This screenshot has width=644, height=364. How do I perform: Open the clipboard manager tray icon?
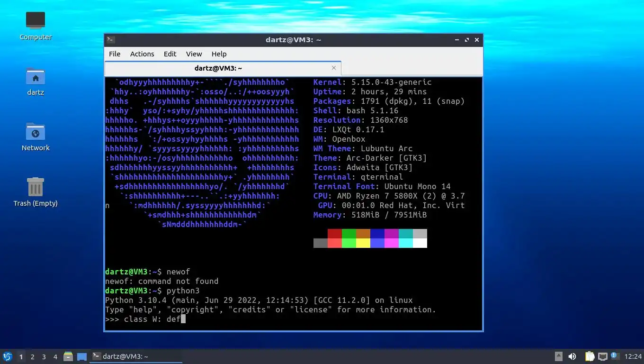tap(590, 356)
